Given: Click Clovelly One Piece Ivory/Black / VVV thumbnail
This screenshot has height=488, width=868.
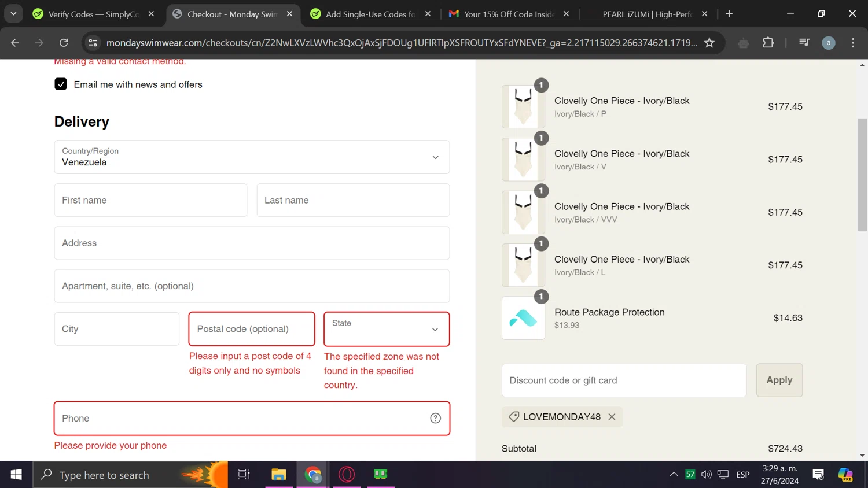Looking at the screenshot, I should [x=523, y=213].
